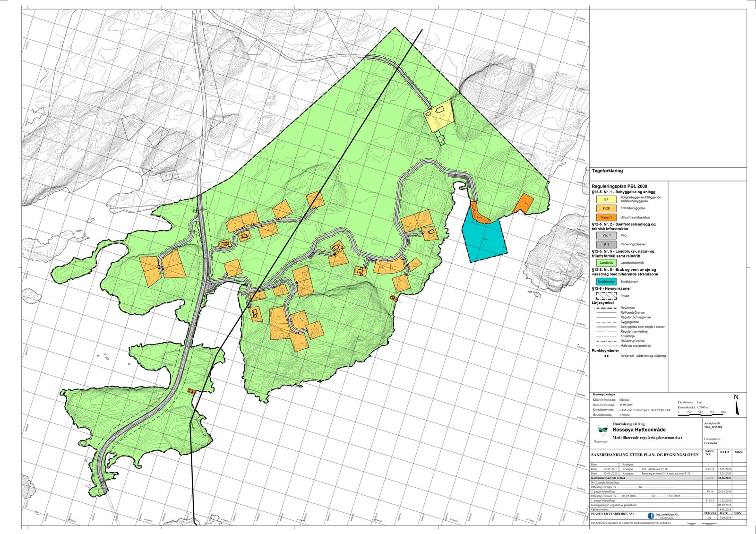Screen dimensions: 756x534
Task: Click 'Kunngjøring av oppstart av planarbeid' row
Action: coord(669,505)
